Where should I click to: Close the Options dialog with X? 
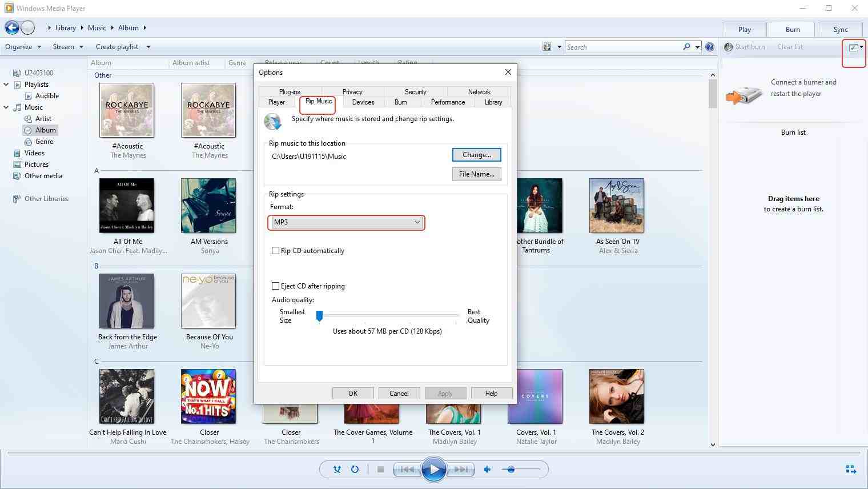(x=508, y=72)
